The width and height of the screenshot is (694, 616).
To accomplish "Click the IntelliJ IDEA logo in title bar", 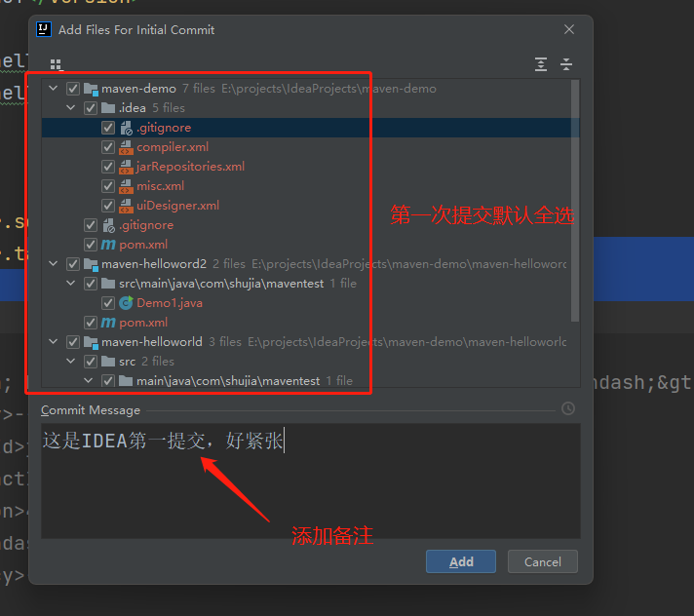I will pyautogui.click(x=43, y=29).
